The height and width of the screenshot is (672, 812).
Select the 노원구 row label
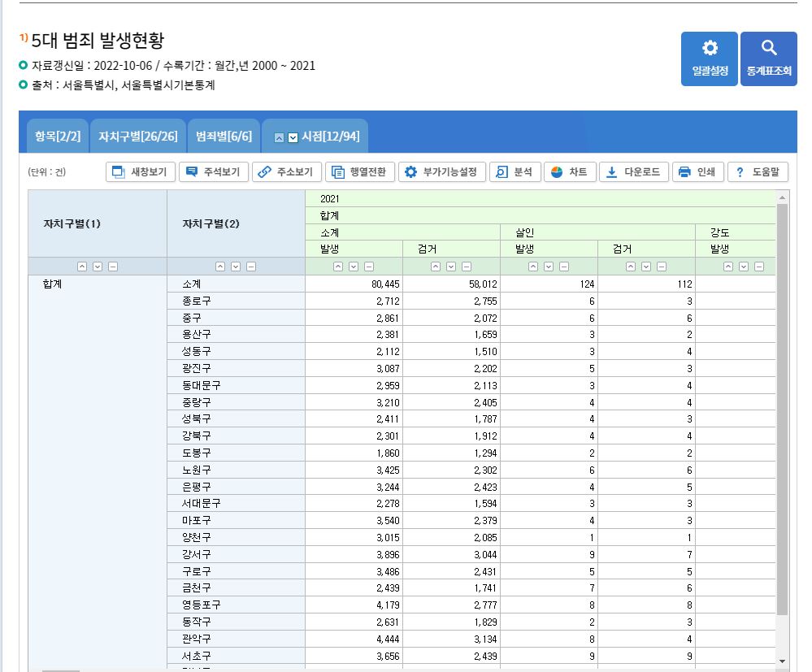click(x=196, y=470)
